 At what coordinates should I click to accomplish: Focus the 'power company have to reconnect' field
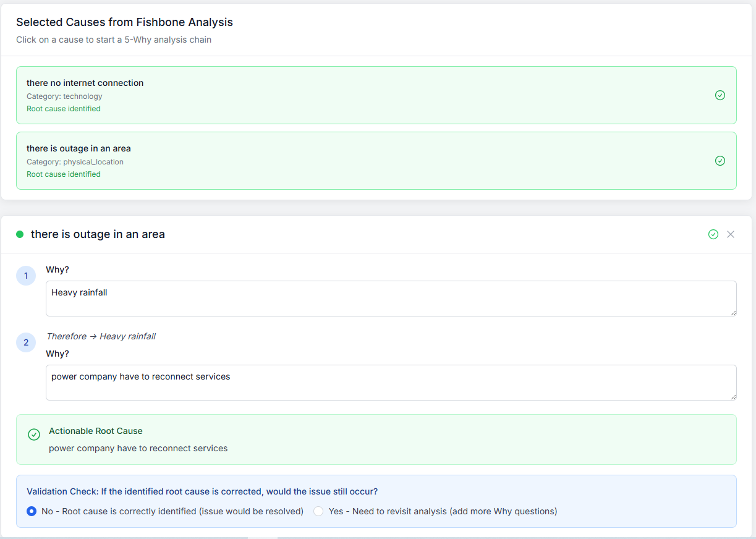pos(391,383)
